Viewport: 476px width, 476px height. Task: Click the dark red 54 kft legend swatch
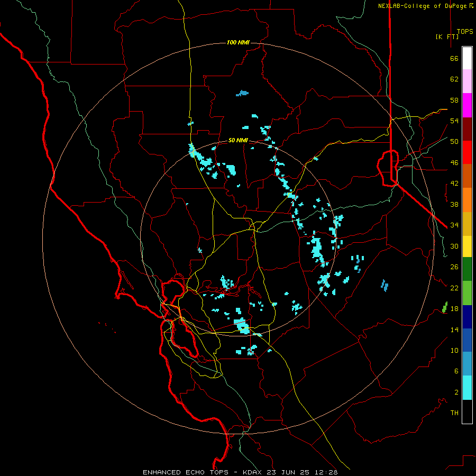click(467, 129)
